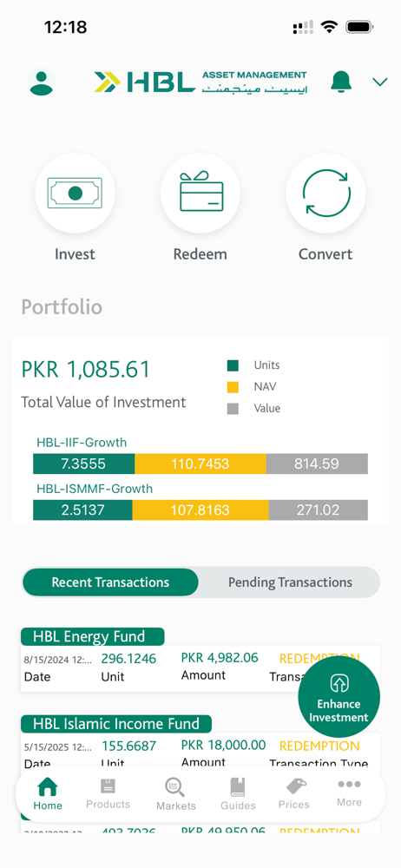Open the Products tab icon
Viewport: 401px width, 868px height.
(x=108, y=793)
